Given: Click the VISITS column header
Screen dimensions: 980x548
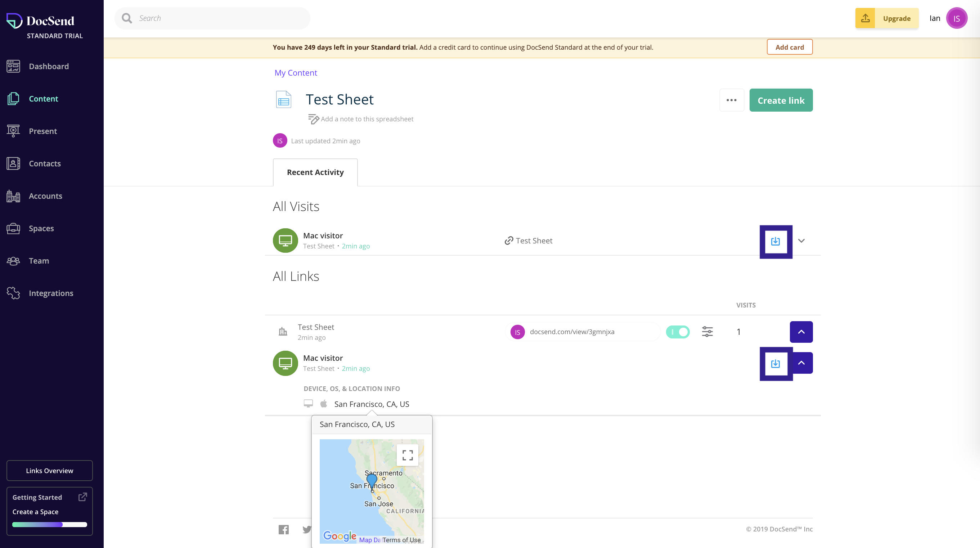Looking at the screenshot, I should (746, 305).
